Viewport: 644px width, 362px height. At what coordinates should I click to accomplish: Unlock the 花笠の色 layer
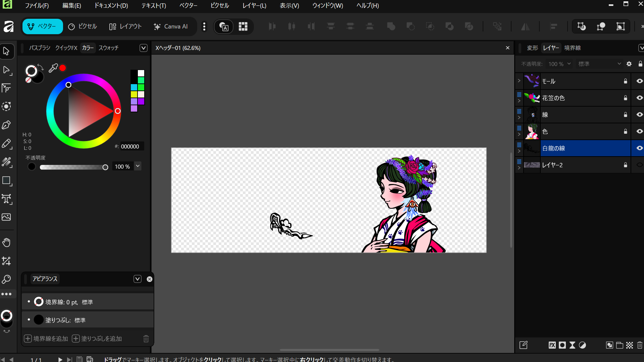[x=626, y=98]
